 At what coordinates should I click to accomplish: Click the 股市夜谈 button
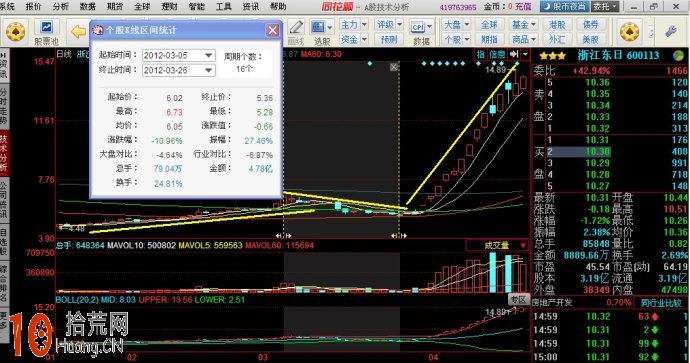[x=565, y=6]
